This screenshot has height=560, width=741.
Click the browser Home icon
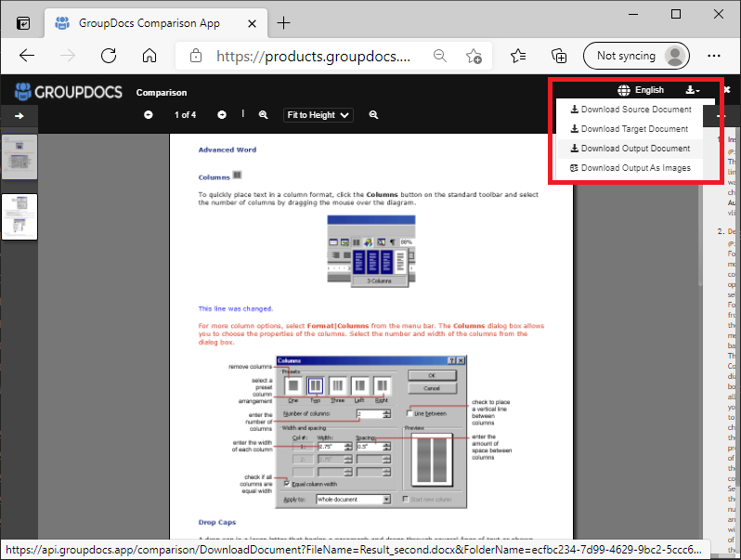pos(149,56)
